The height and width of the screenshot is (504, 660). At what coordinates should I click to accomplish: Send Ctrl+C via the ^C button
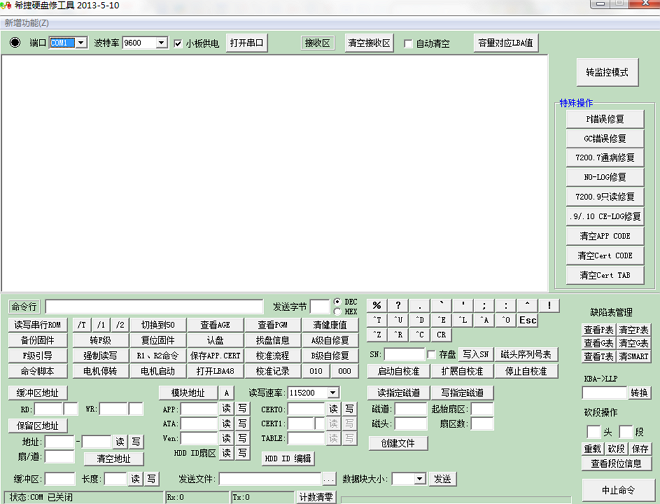420,335
